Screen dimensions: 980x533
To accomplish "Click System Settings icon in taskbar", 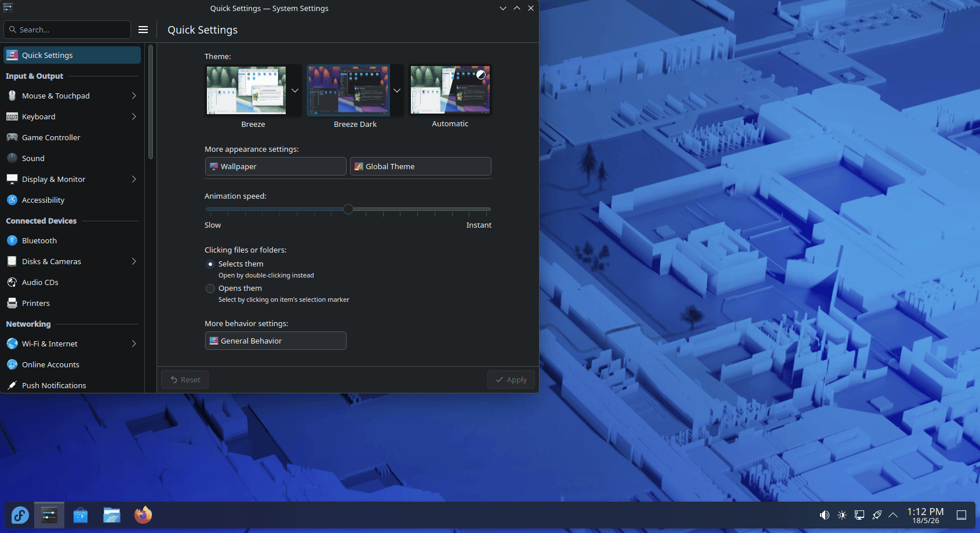I will 49,515.
